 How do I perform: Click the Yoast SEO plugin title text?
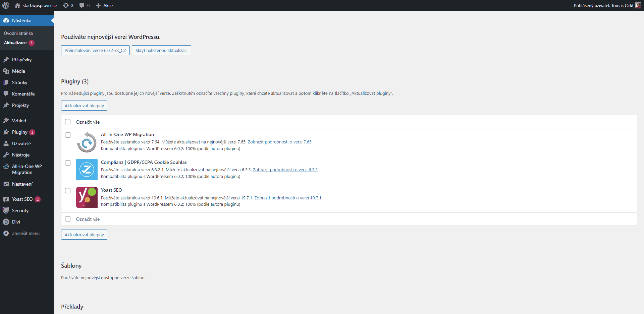[111, 190]
